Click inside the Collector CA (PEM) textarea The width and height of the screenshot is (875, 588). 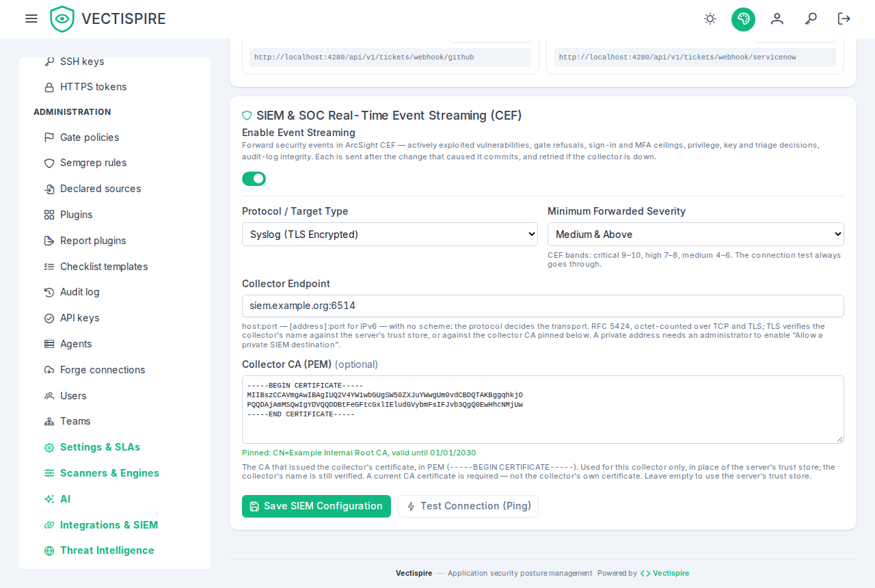click(543, 410)
